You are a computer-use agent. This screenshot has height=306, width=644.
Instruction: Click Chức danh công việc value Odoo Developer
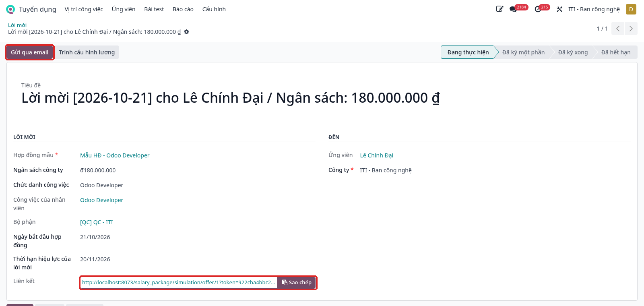click(x=101, y=185)
